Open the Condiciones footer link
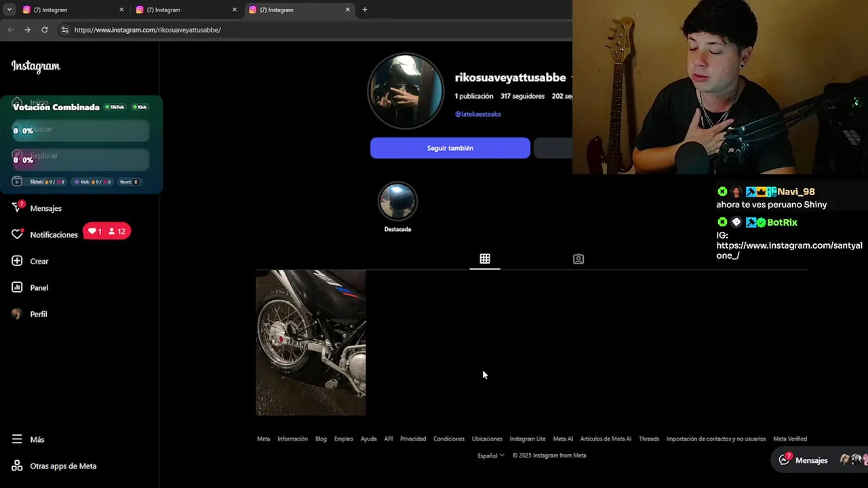This screenshot has height=488, width=868. (449, 439)
